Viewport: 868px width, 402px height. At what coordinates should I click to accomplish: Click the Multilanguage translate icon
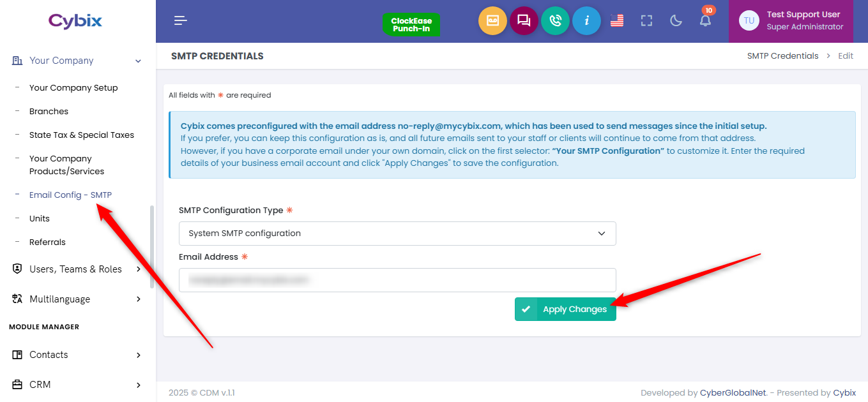pos(17,299)
